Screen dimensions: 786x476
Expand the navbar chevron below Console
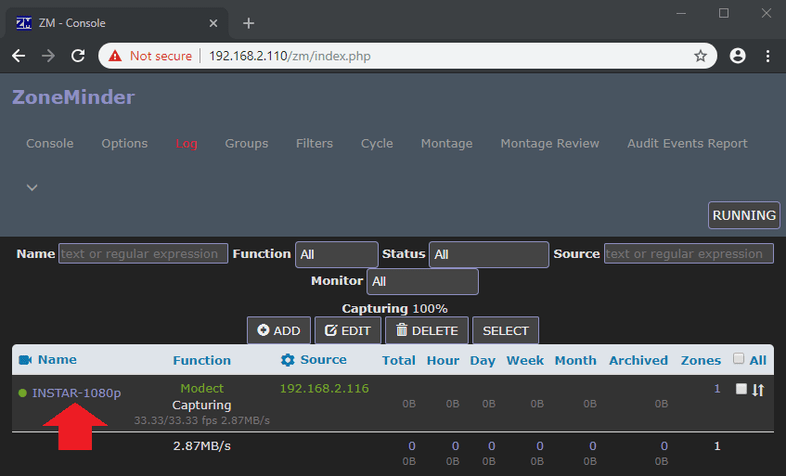[32, 187]
